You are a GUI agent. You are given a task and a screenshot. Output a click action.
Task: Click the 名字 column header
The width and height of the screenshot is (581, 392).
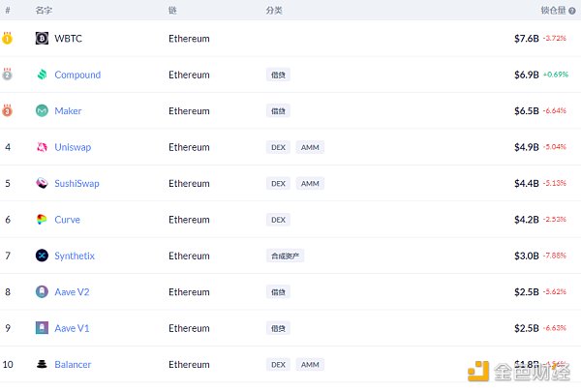pos(44,10)
